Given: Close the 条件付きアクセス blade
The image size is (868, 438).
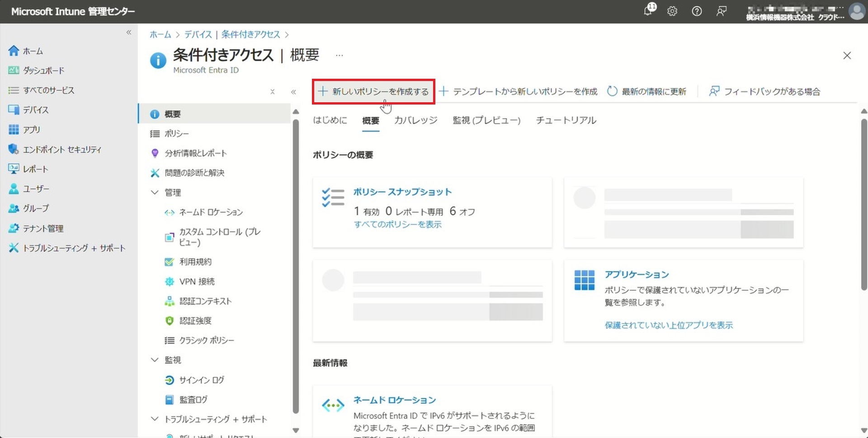Looking at the screenshot, I should [847, 56].
